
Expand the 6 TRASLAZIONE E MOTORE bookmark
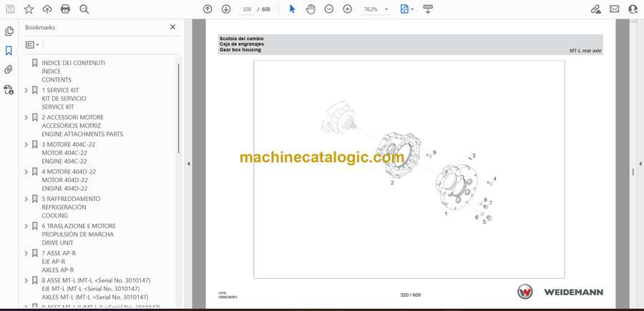tap(26, 226)
